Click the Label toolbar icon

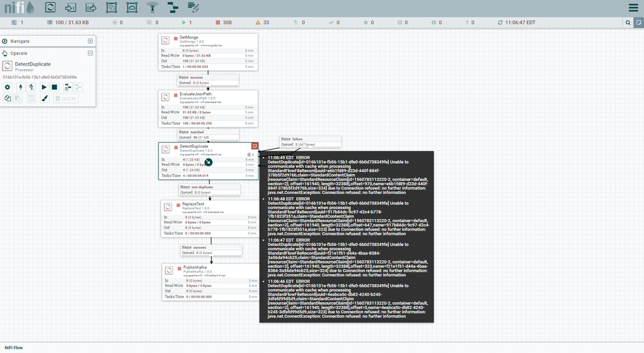click(193, 8)
